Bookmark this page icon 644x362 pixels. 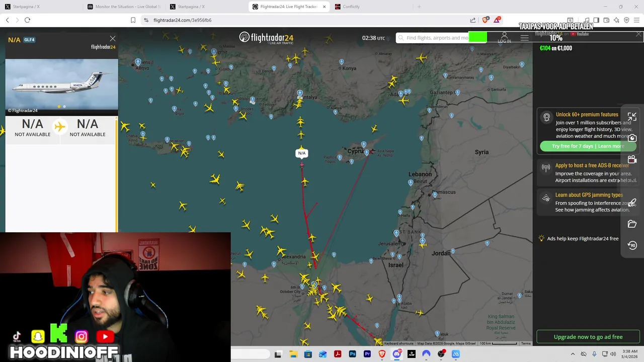(133, 20)
